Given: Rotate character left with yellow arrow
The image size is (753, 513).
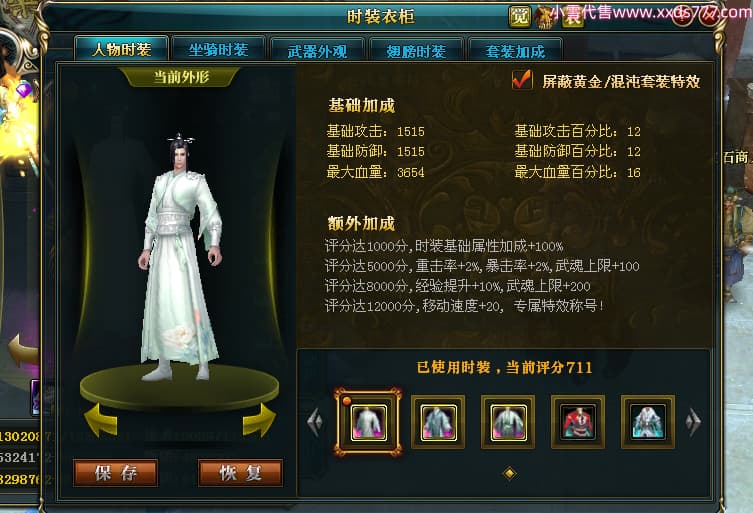Looking at the screenshot, I should (100, 420).
